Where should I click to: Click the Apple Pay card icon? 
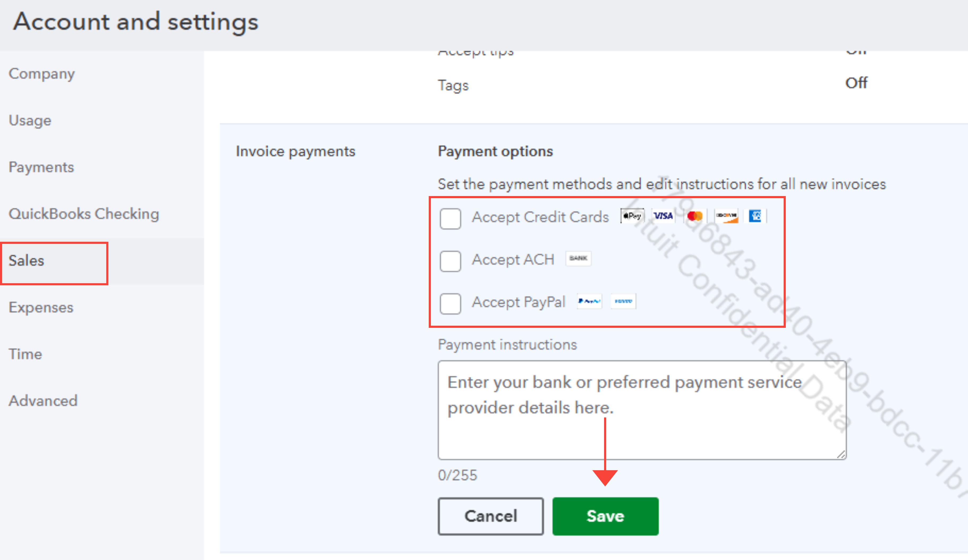tap(632, 216)
